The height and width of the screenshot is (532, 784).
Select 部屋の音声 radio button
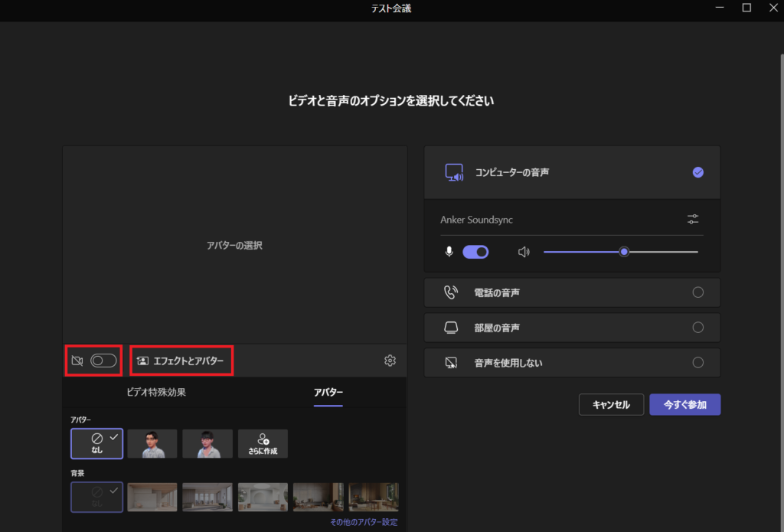(x=697, y=328)
